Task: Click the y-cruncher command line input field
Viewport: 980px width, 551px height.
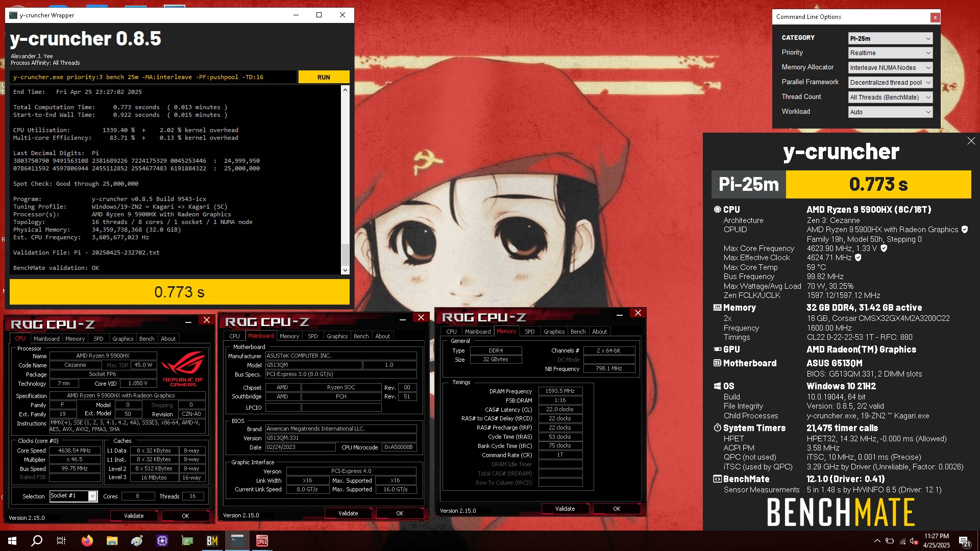Action: pyautogui.click(x=153, y=77)
